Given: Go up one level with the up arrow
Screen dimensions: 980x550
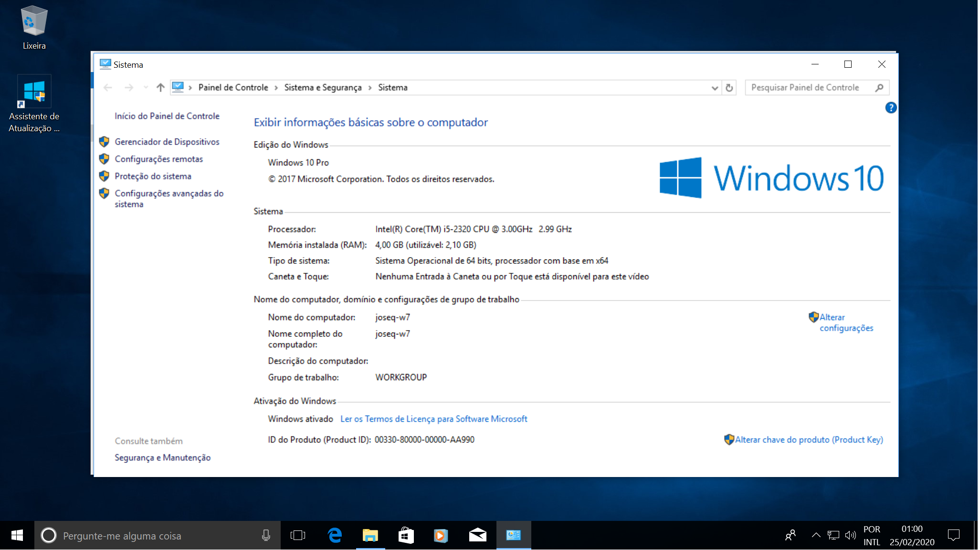Looking at the screenshot, I should 161,88.
